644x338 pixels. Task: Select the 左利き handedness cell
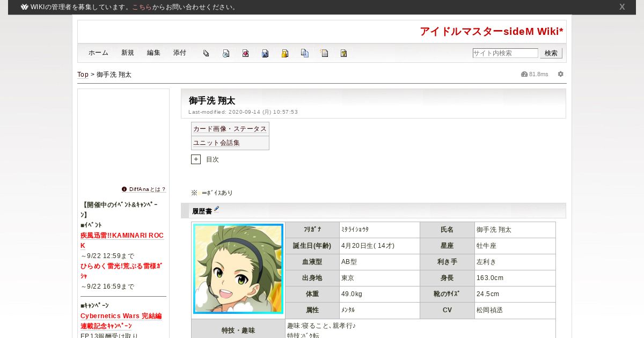515,262
